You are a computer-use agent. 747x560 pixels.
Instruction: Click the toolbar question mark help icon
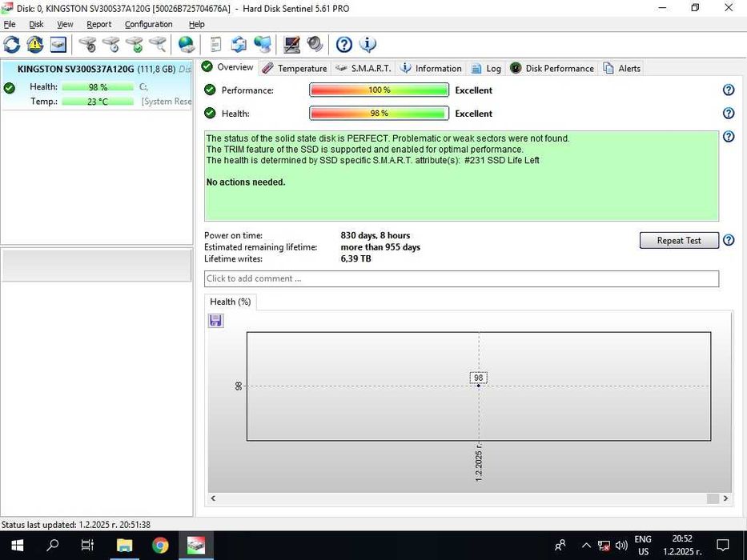click(344, 45)
